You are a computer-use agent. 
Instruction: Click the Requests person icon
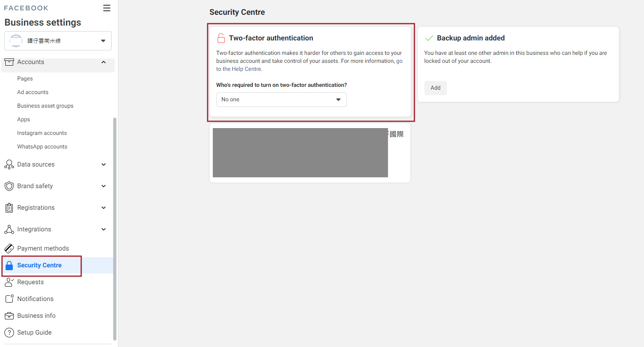tap(9, 282)
